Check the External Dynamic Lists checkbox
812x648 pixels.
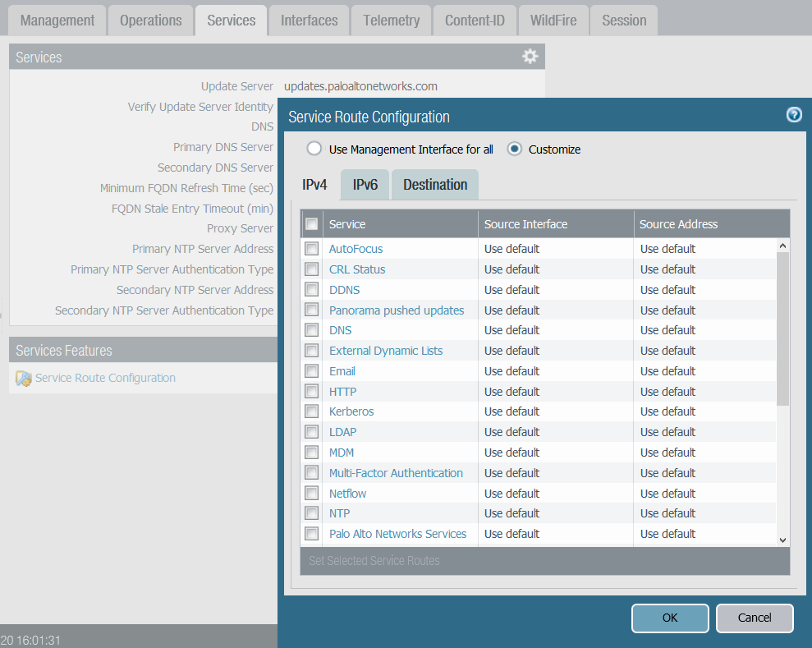[x=311, y=351]
